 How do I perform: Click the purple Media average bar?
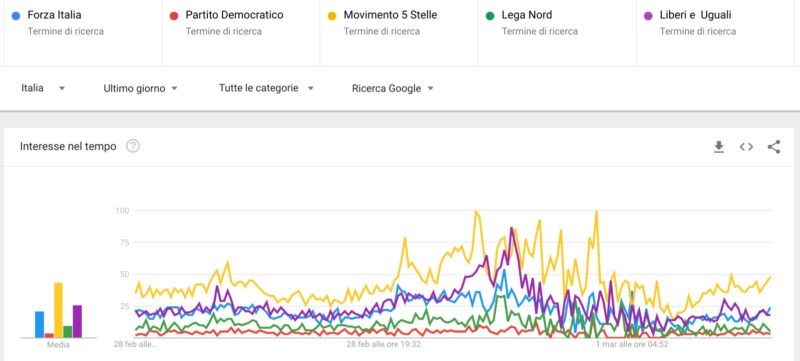(77, 321)
